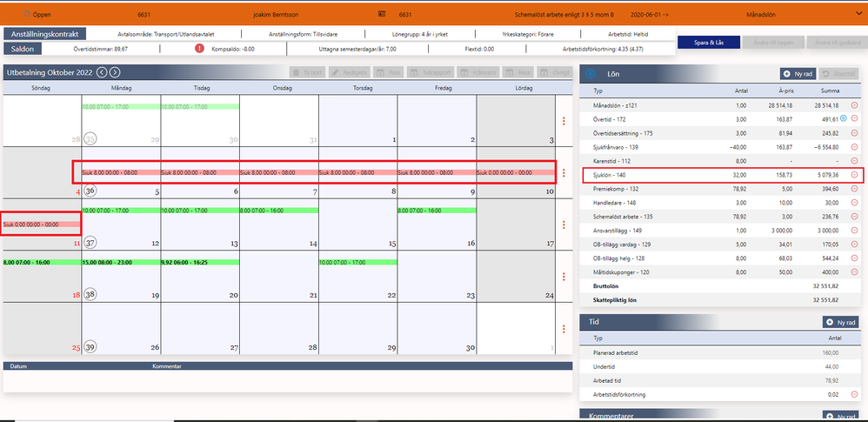The height and width of the screenshot is (422, 868).
Task: Open the Saldon tab
Action: pos(23,49)
